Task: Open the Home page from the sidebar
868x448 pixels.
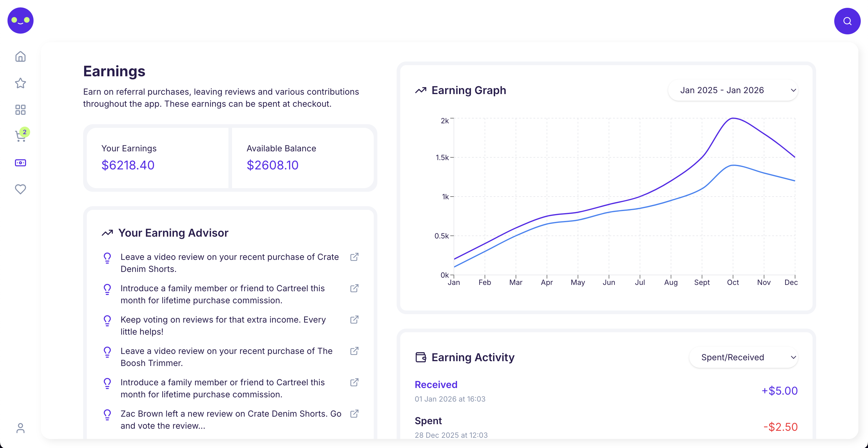Action: click(x=20, y=56)
